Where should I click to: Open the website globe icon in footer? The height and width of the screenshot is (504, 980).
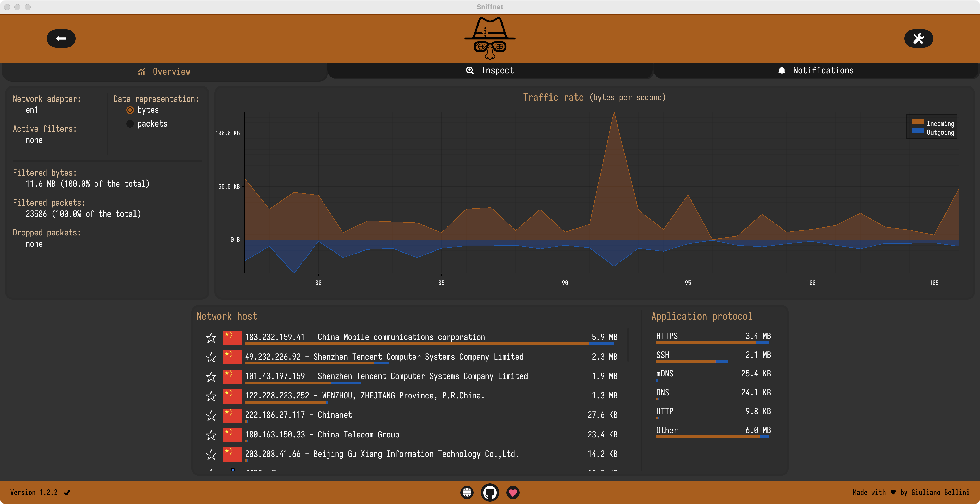tap(467, 493)
